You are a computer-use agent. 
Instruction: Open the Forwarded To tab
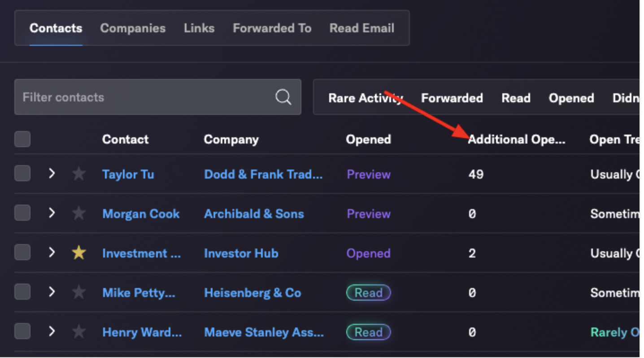click(x=272, y=28)
